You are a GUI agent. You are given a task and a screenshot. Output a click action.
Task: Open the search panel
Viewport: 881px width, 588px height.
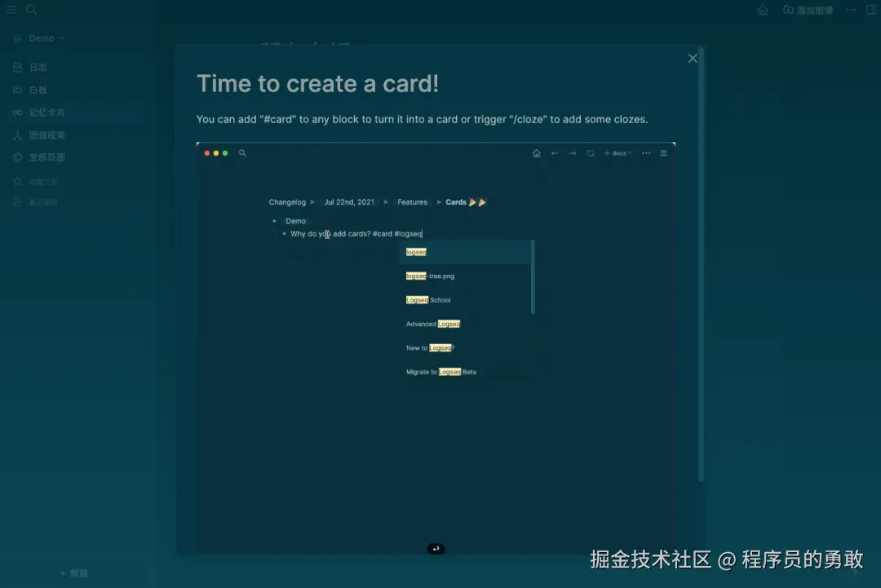(31, 10)
